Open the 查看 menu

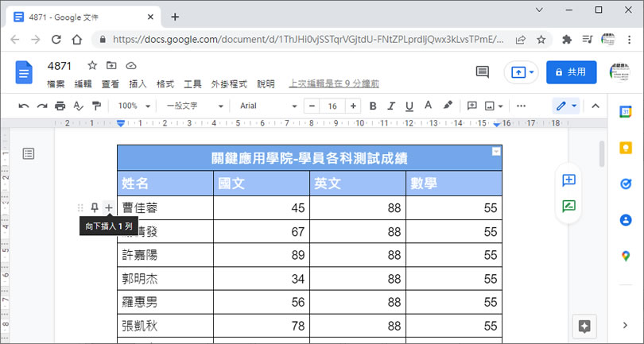[110, 83]
